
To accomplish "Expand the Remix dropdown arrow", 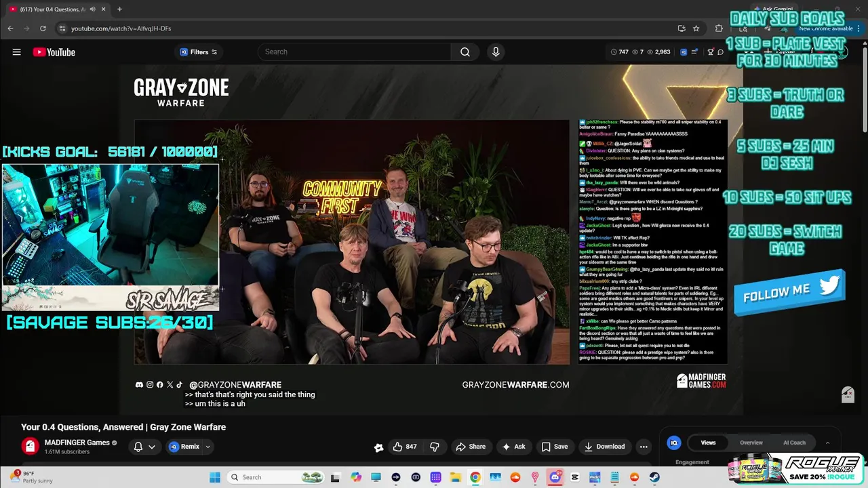I will coord(208,447).
